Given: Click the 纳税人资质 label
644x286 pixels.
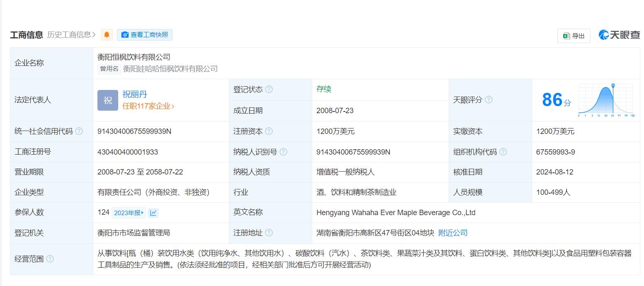Looking at the screenshot, I should (252, 172).
